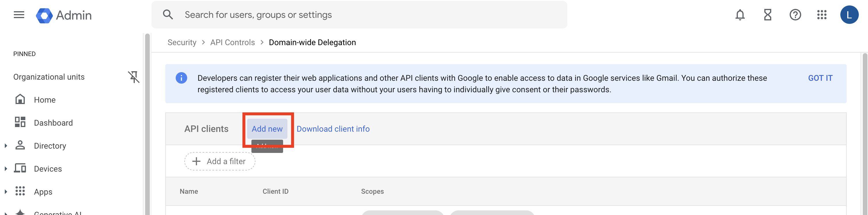
Task: Open Dashboard in sidebar
Action: pyautogui.click(x=53, y=123)
